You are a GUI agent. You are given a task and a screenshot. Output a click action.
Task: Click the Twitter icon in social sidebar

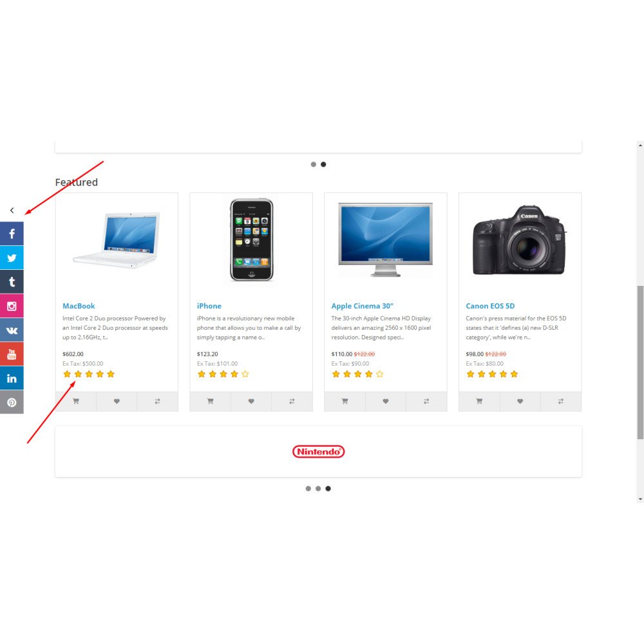click(12, 258)
